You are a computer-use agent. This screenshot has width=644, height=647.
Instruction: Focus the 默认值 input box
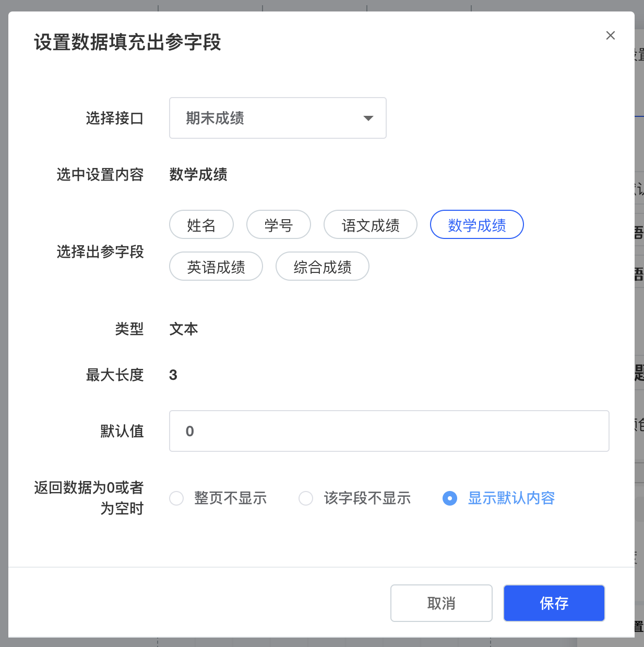point(389,431)
